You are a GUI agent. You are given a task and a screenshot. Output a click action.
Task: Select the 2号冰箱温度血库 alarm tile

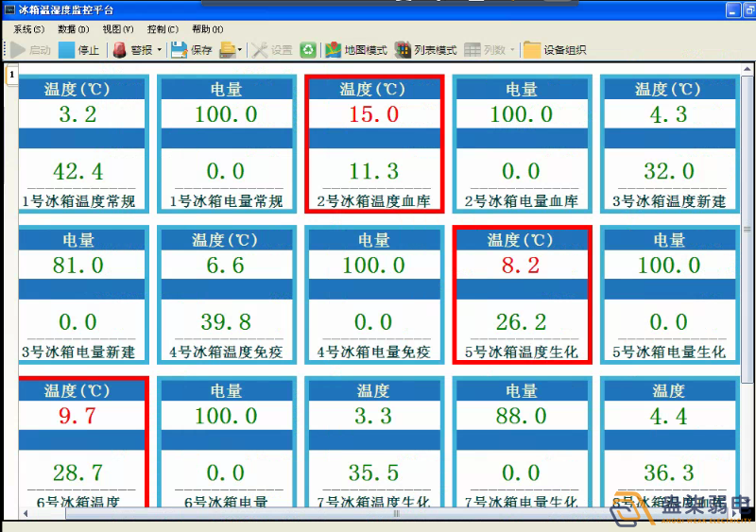(374, 144)
